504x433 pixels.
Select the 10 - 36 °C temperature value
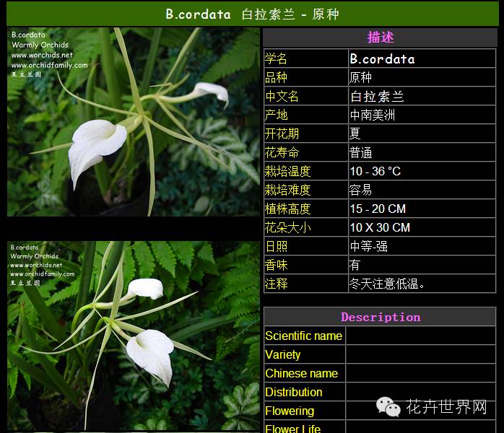[x=375, y=171]
